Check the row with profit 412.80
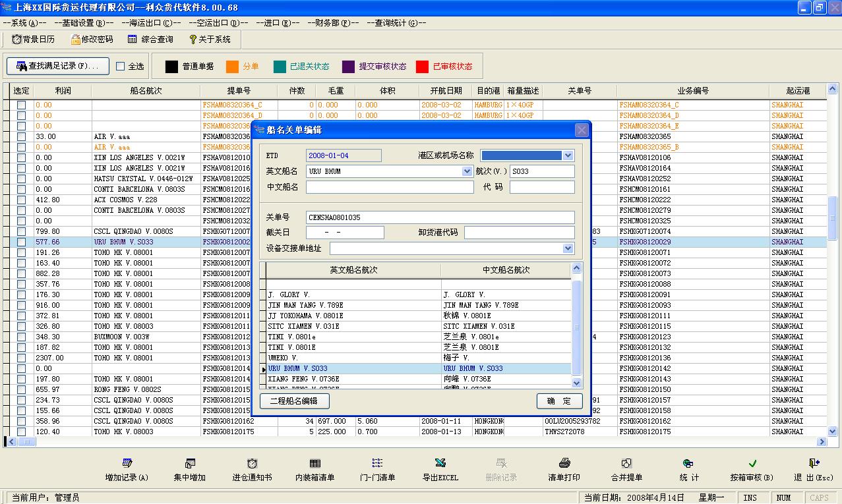The image size is (842, 504). click(x=21, y=200)
